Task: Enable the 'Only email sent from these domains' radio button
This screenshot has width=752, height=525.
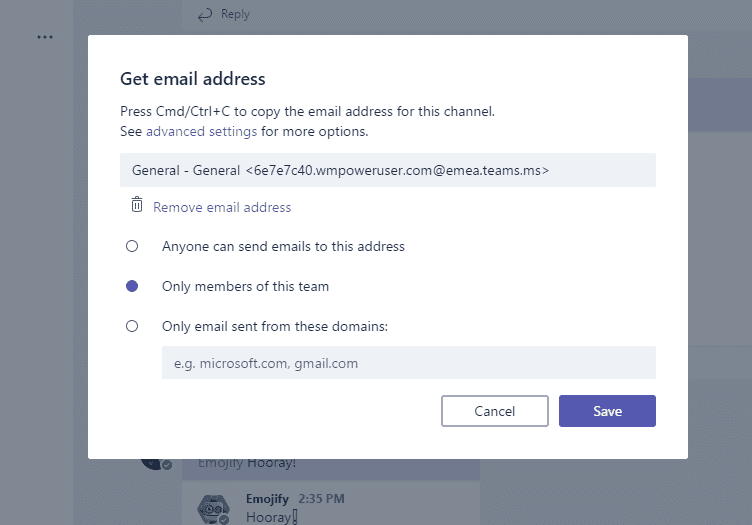Action: 132,326
